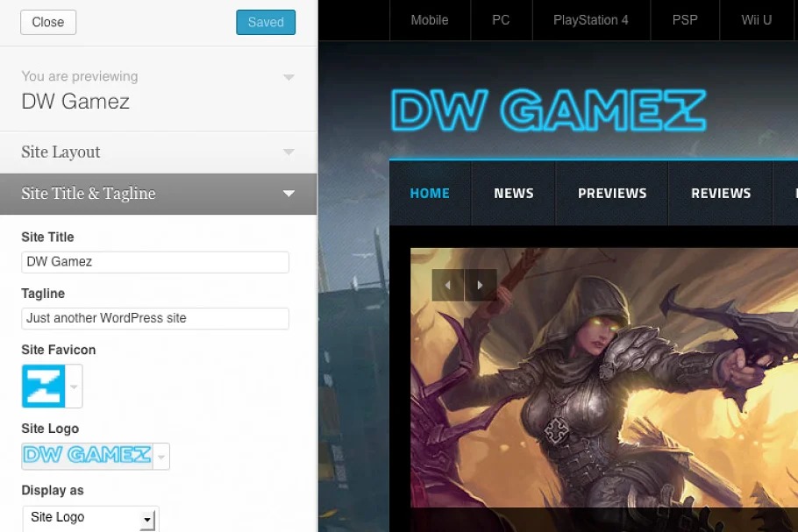Screen dimensions: 798x532
Task: Click the next slide arrow on slider
Action: pyautogui.click(x=481, y=285)
